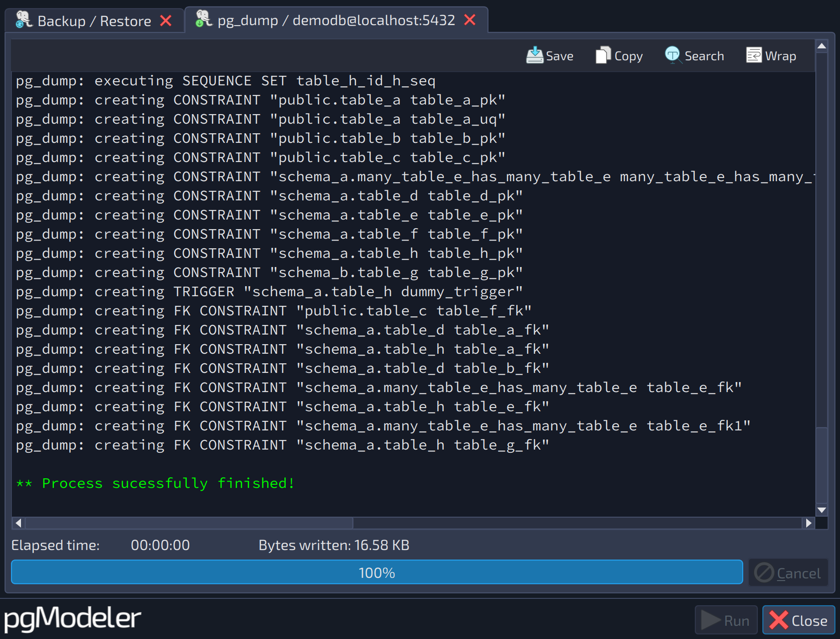840x639 pixels.
Task: Click the 100% progress bar
Action: pyautogui.click(x=377, y=572)
